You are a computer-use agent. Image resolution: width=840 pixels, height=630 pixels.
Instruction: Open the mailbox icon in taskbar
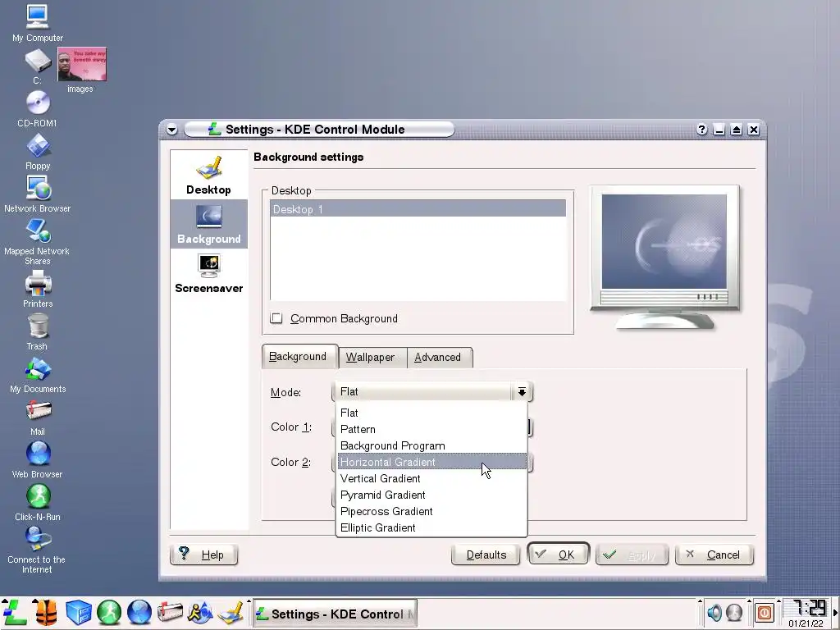[x=170, y=612]
